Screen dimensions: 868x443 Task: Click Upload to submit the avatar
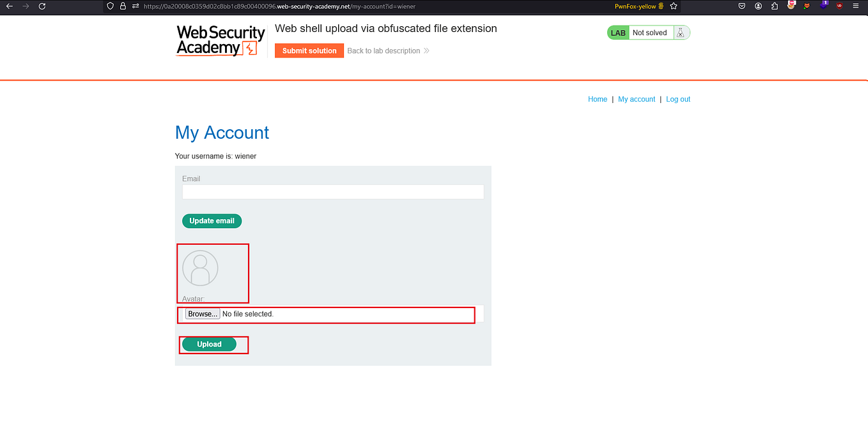tap(210, 344)
